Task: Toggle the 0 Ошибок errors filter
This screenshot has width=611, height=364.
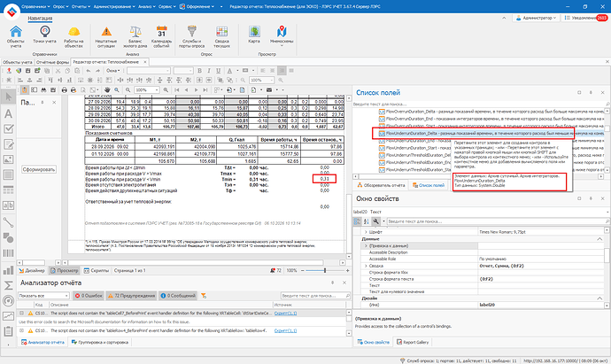Action: [89, 296]
